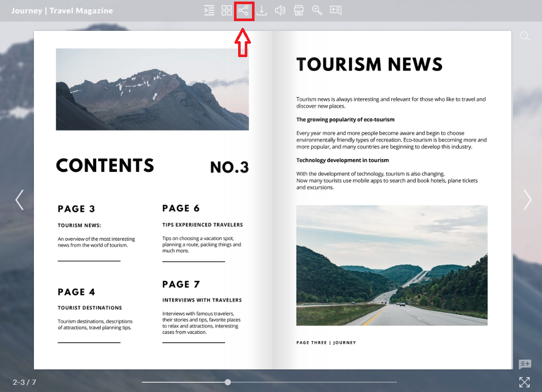Click the Journey | Travel Magazine title
542x392 pixels.
(62, 10)
